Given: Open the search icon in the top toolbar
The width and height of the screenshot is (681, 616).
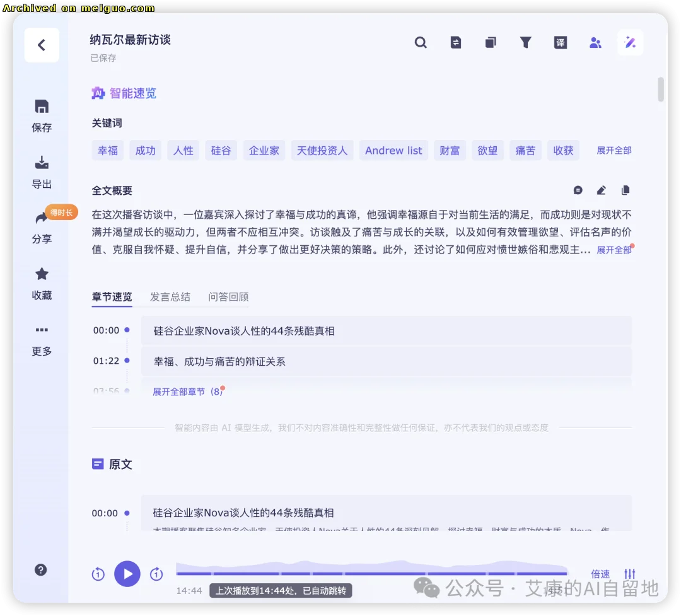Looking at the screenshot, I should pos(421,42).
